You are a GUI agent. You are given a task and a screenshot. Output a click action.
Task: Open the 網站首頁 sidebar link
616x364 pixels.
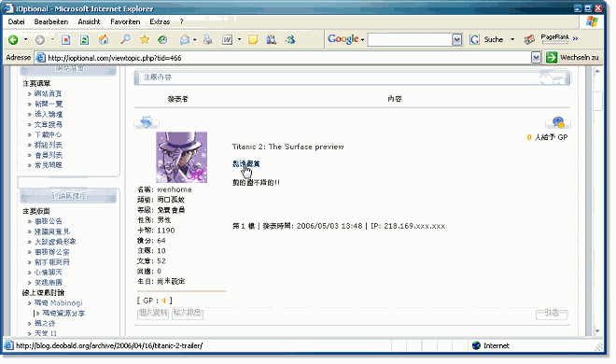click(x=48, y=93)
